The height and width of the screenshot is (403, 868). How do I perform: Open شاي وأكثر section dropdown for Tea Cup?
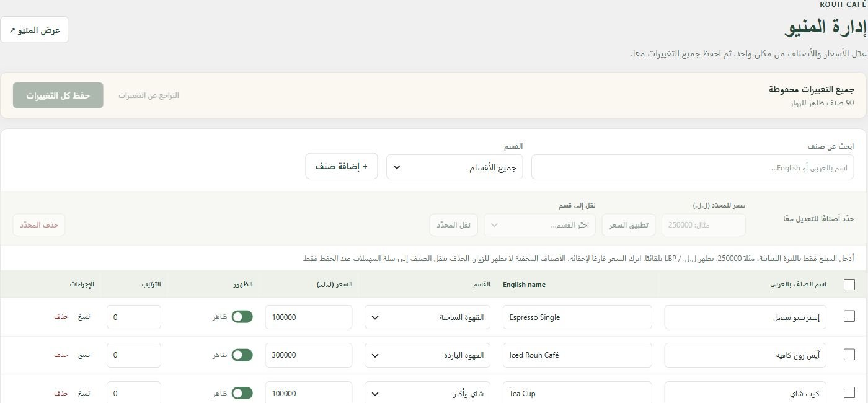428,392
